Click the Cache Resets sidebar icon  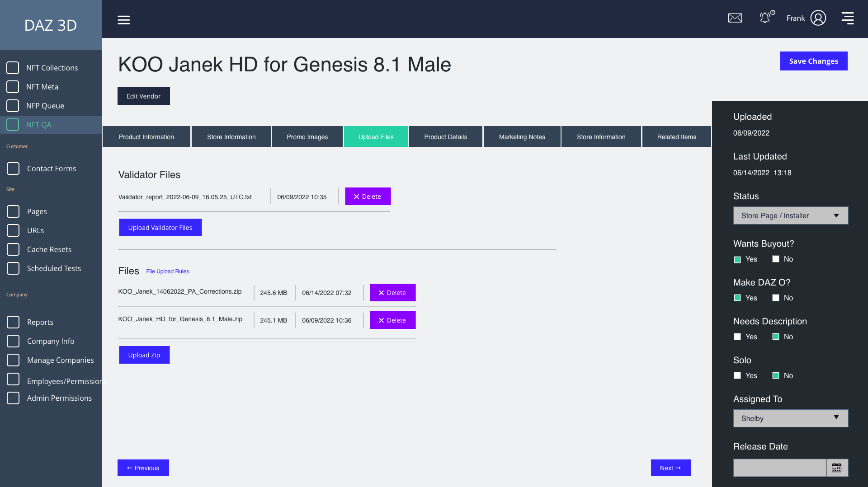pos(13,249)
